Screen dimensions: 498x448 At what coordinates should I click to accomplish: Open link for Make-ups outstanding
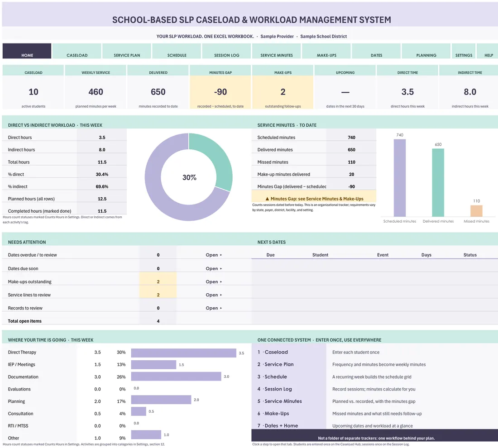[214, 281]
